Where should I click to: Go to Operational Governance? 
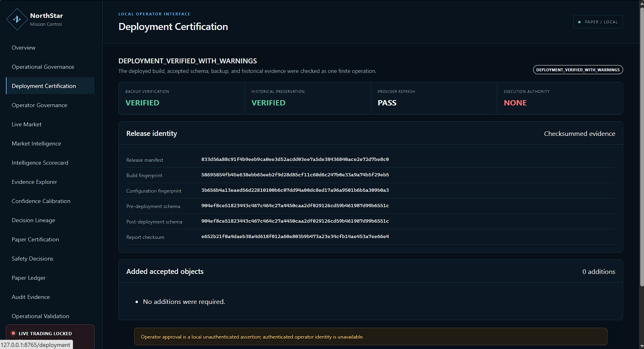click(50, 67)
